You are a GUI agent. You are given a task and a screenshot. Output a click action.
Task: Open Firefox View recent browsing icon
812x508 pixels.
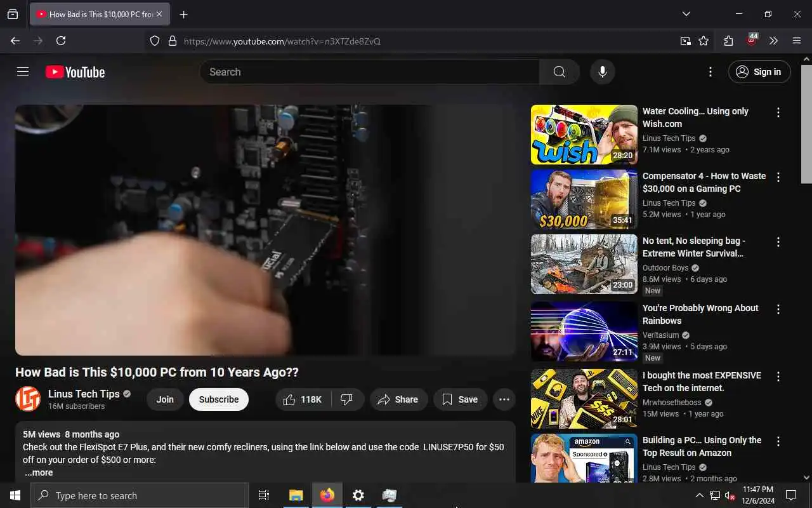(13, 14)
